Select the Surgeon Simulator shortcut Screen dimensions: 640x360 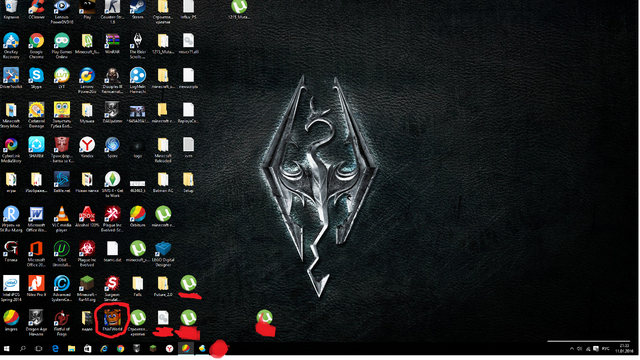pyautogui.click(x=112, y=288)
